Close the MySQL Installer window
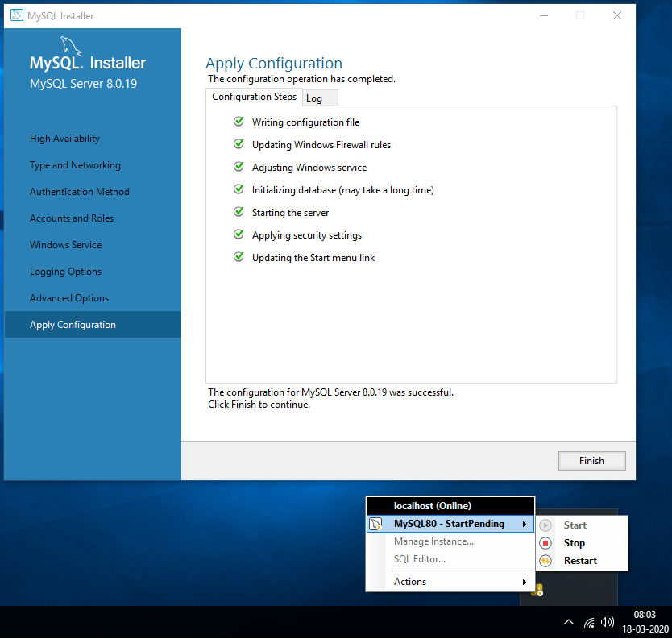 pos(617,16)
